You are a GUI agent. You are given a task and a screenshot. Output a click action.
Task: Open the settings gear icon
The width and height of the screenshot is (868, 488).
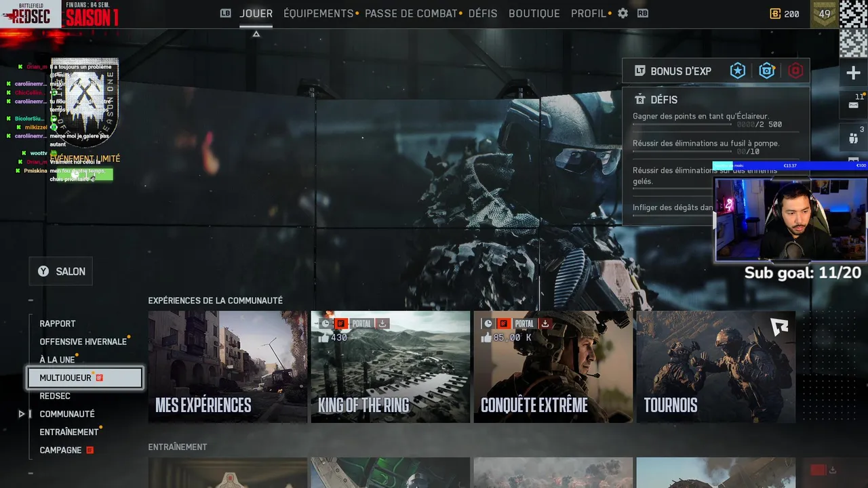(x=623, y=13)
